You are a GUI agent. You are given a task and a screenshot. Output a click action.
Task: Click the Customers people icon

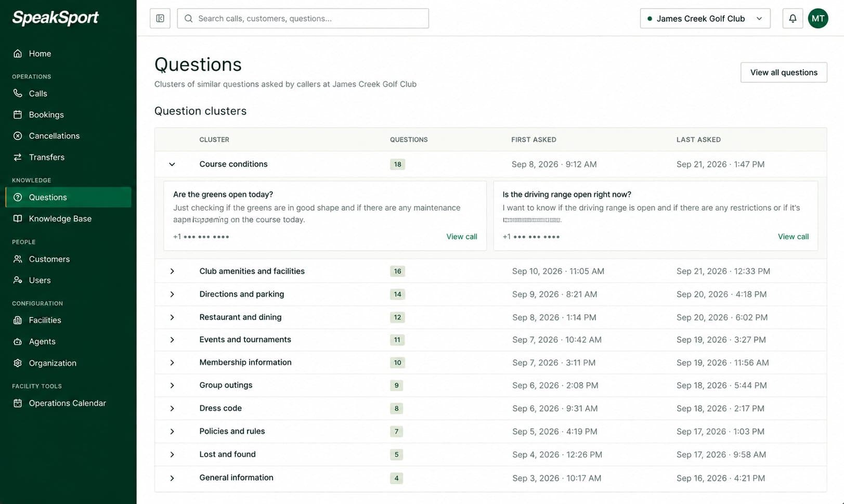(18, 259)
